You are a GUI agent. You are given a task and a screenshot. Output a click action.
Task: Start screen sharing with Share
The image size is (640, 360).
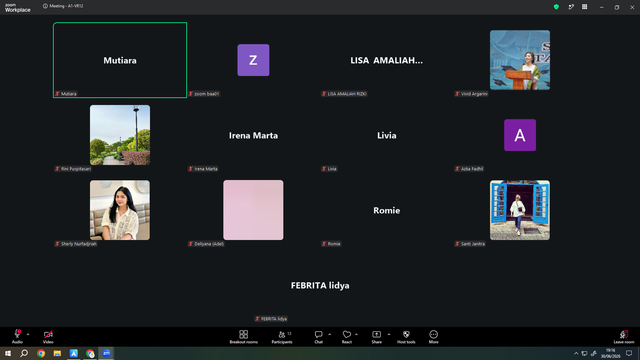pyautogui.click(x=376, y=337)
